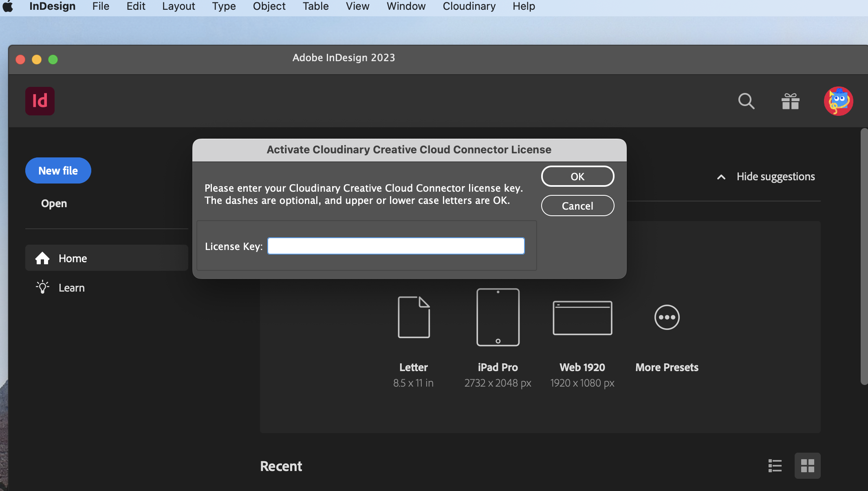Confirm license dialog with OK
The width and height of the screenshot is (868, 491).
point(577,176)
